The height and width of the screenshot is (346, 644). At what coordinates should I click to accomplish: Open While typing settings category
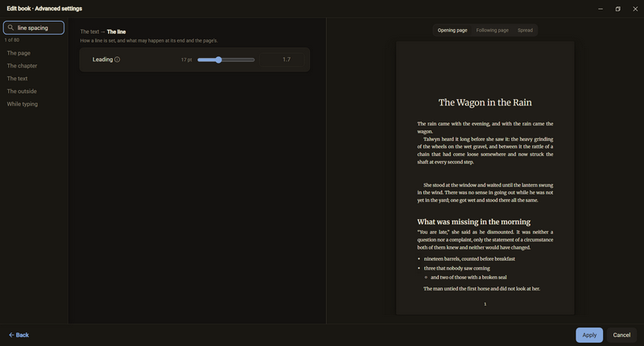(23, 104)
